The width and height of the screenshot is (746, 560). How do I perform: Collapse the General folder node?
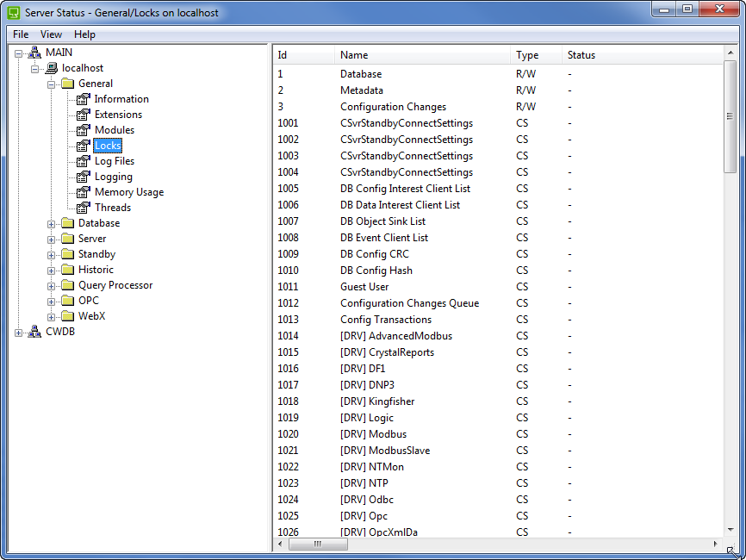coord(51,84)
